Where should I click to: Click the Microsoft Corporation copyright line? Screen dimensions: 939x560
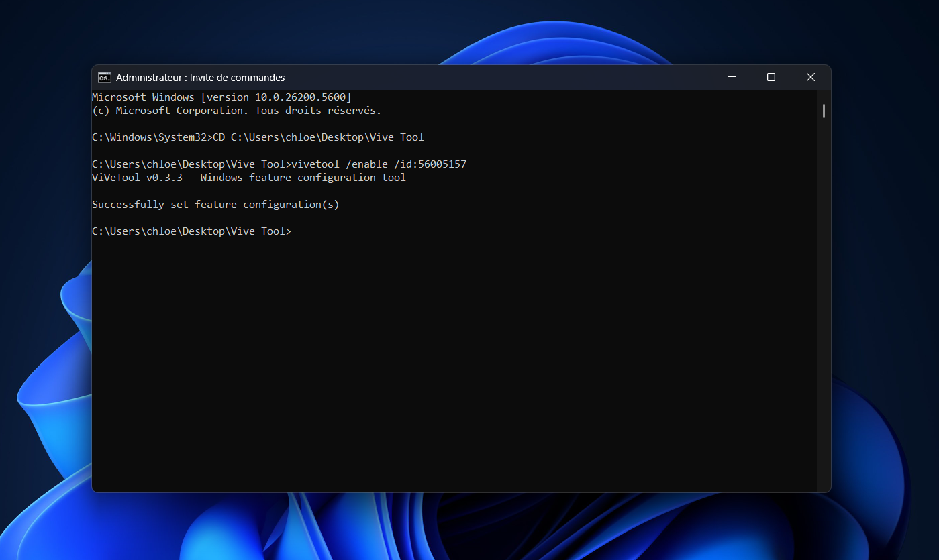(x=236, y=111)
